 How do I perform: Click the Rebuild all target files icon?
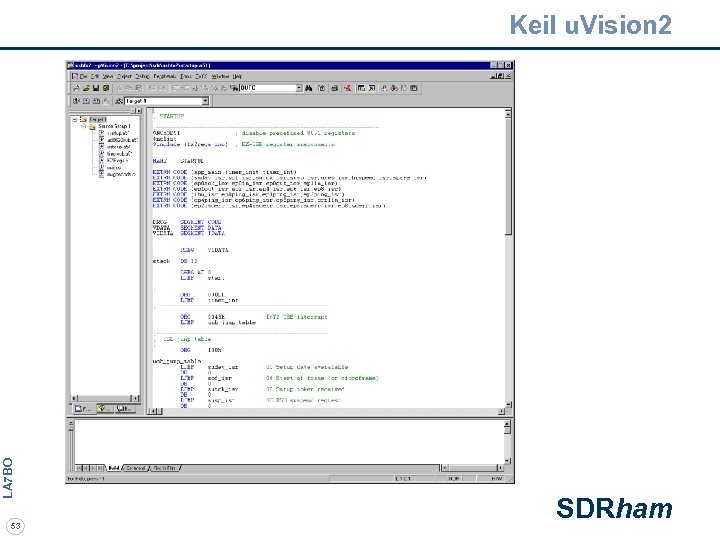[96, 101]
